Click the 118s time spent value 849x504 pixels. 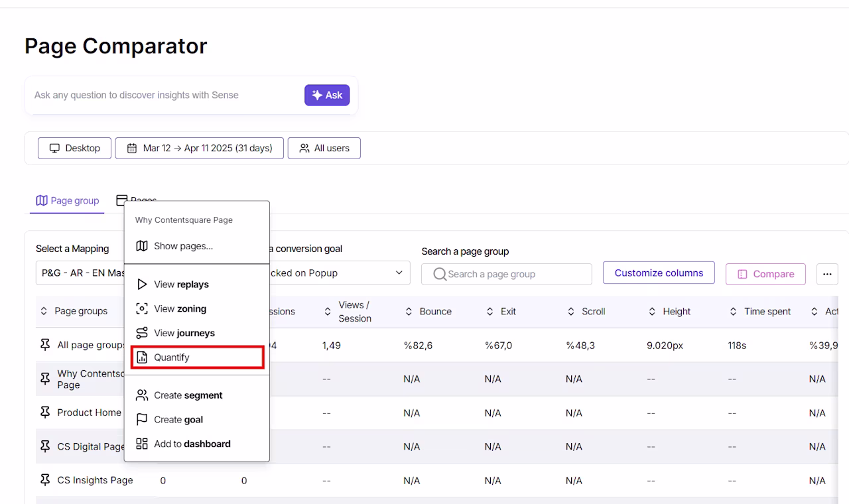pos(737,346)
